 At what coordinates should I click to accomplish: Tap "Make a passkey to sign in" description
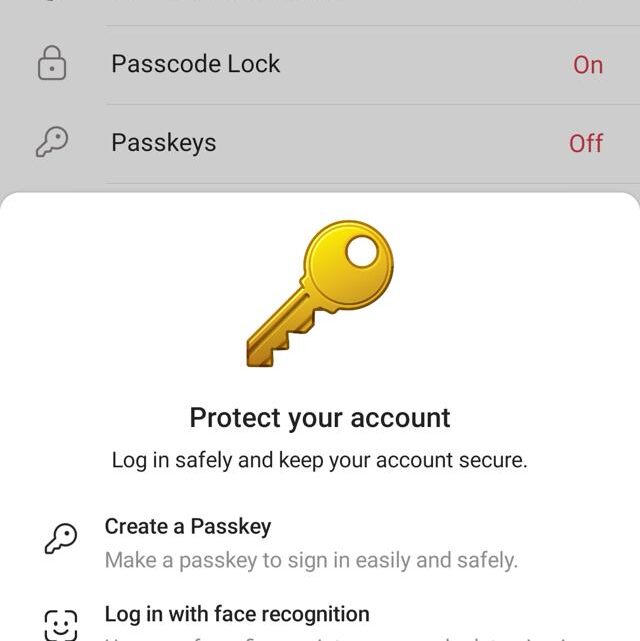[311, 560]
